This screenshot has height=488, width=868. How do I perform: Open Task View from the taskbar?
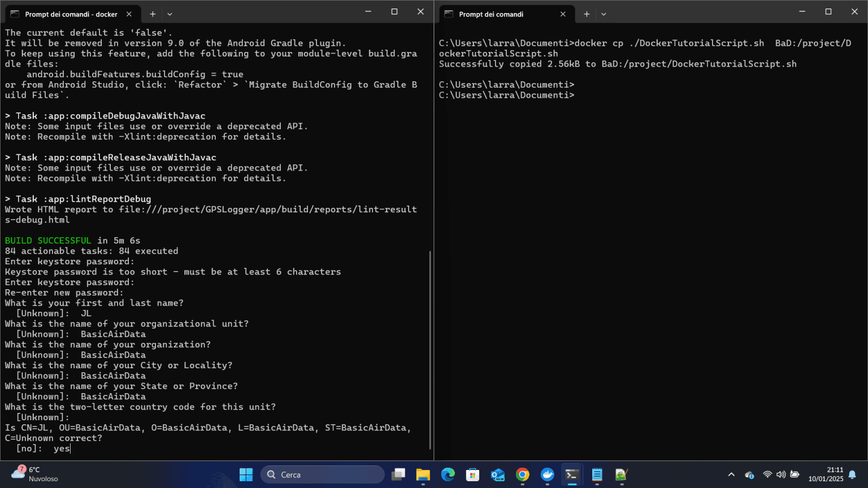tap(398, 474)
